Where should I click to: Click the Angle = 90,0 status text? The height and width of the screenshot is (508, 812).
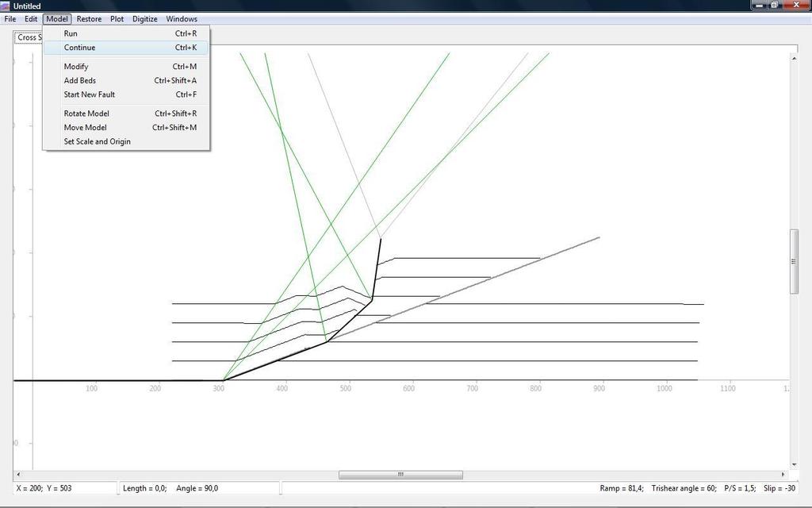point(197,488)
